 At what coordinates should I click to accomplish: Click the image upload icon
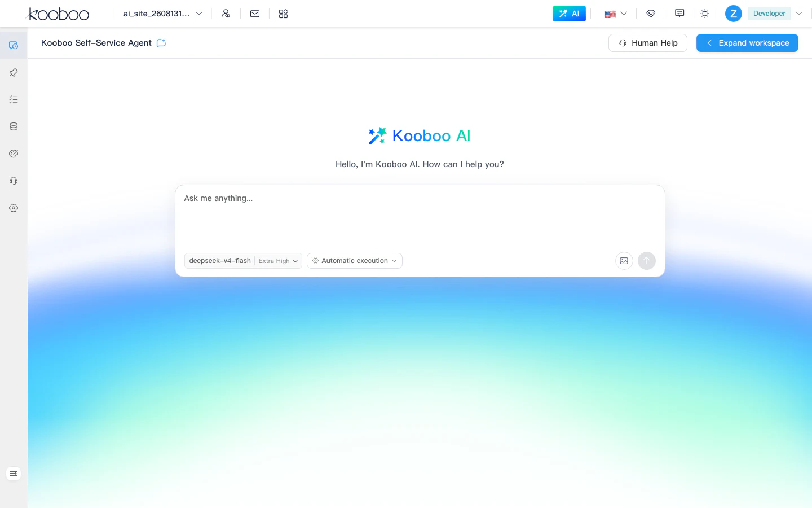tap(624, 261)
